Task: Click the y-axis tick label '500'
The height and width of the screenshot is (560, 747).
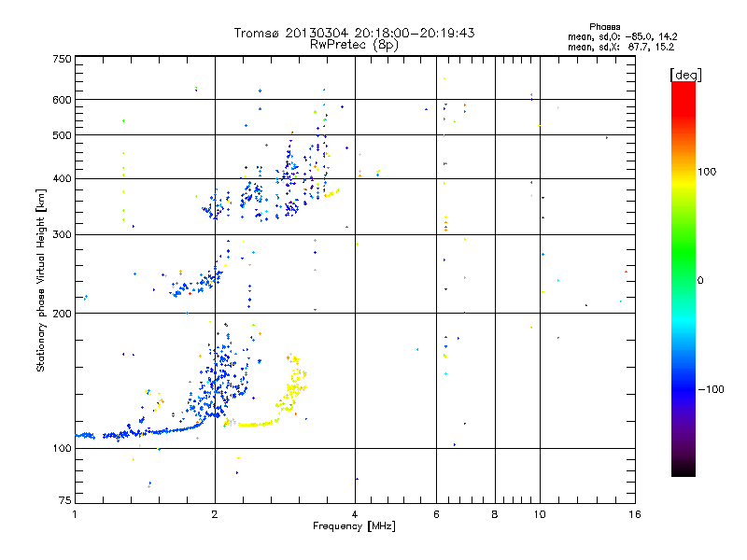Action: (62, 135)
